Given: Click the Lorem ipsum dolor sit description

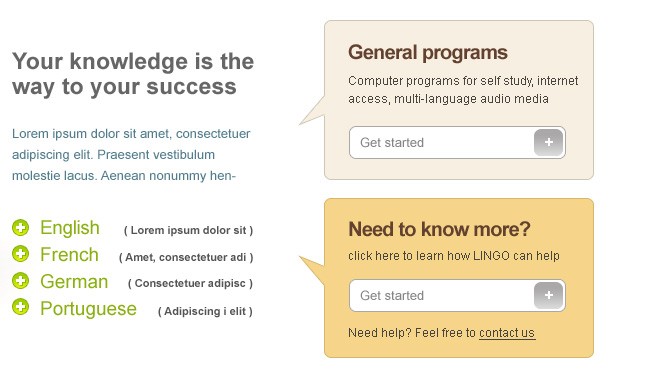Looking at the screenshot, I should (188, 230).
